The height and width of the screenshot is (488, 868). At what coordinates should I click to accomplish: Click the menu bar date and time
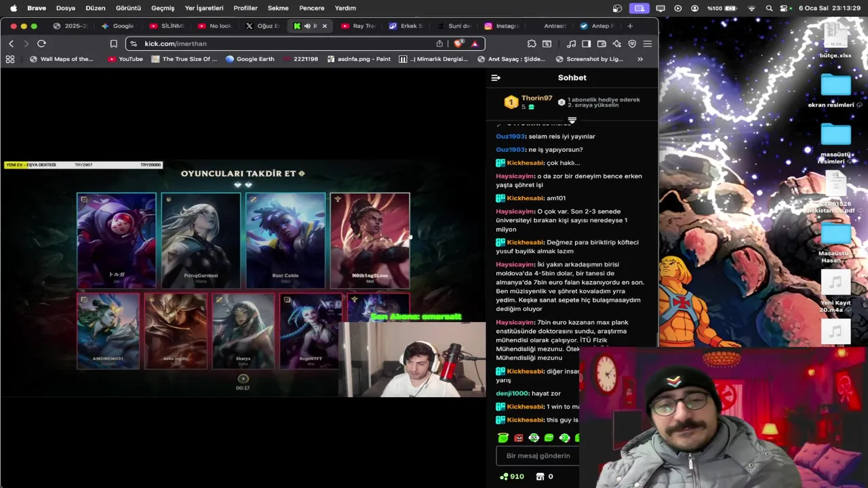pos(831,8)
